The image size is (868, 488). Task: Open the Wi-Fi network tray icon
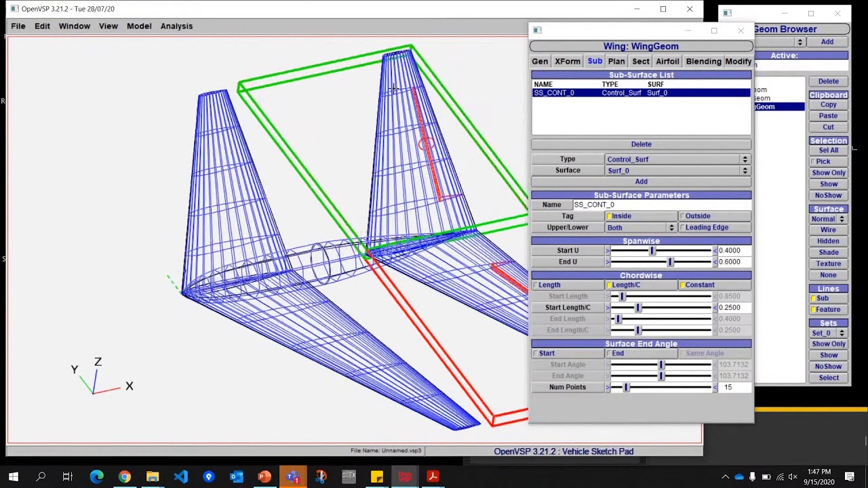781,477
